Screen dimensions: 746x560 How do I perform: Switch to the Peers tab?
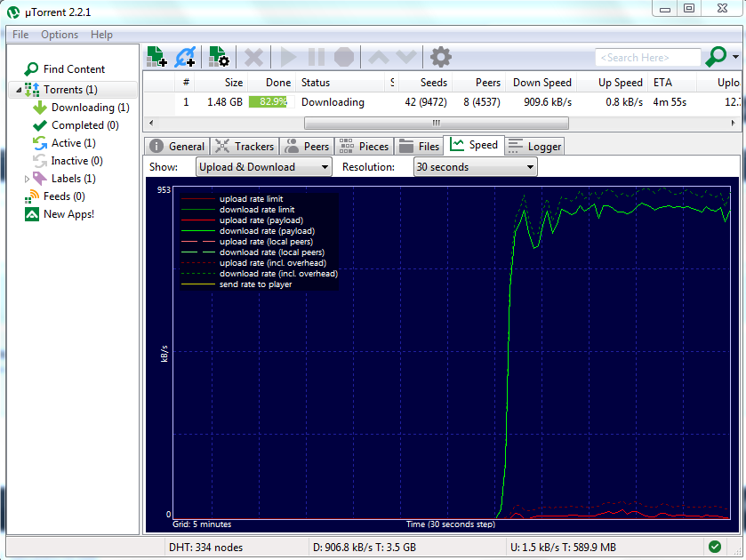pyautogui.click(x=307, y=147)
